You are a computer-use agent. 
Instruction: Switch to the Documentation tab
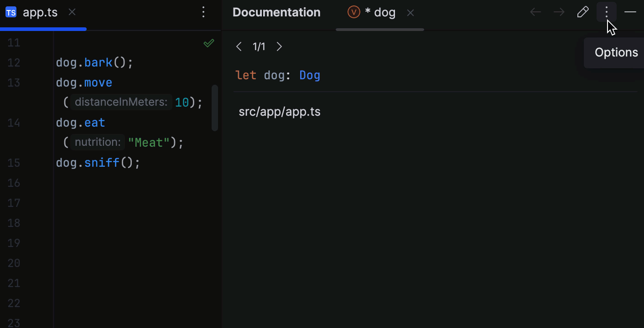click(x=276, y=12)
